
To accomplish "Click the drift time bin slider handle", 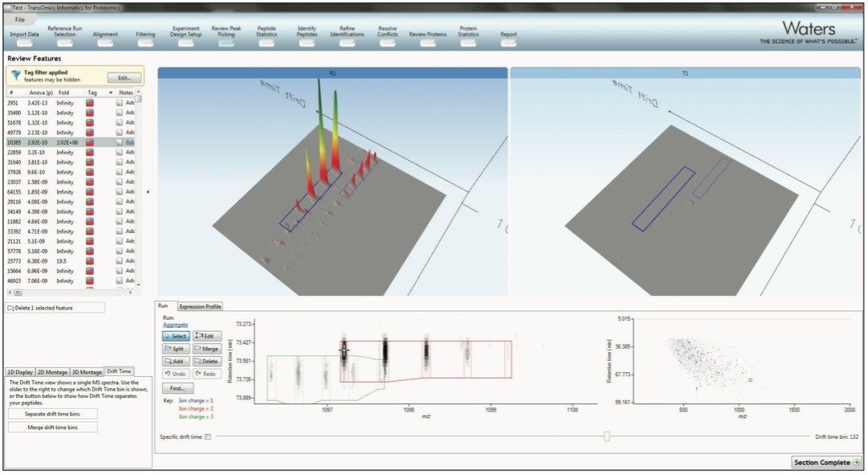I will [607, 436].
